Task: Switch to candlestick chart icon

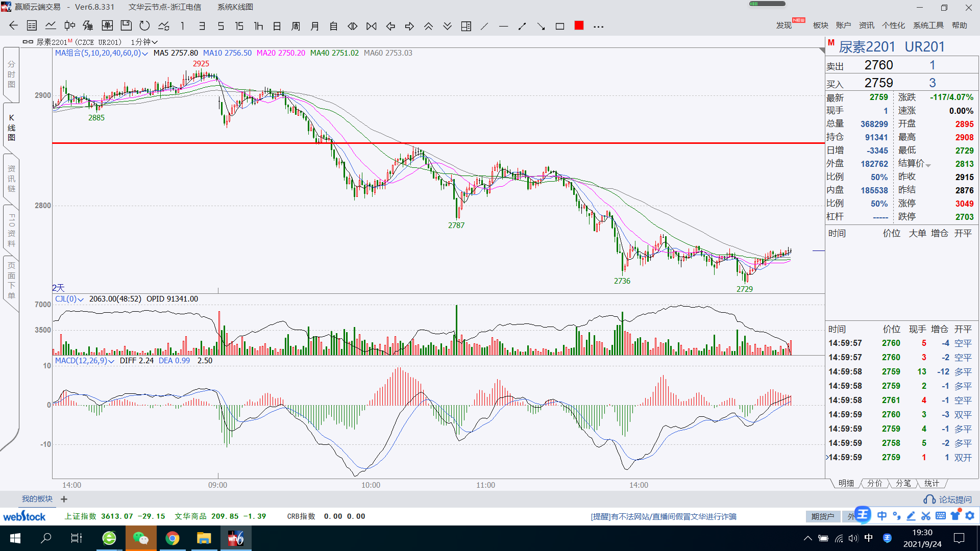Action: [x=69, y=26]
